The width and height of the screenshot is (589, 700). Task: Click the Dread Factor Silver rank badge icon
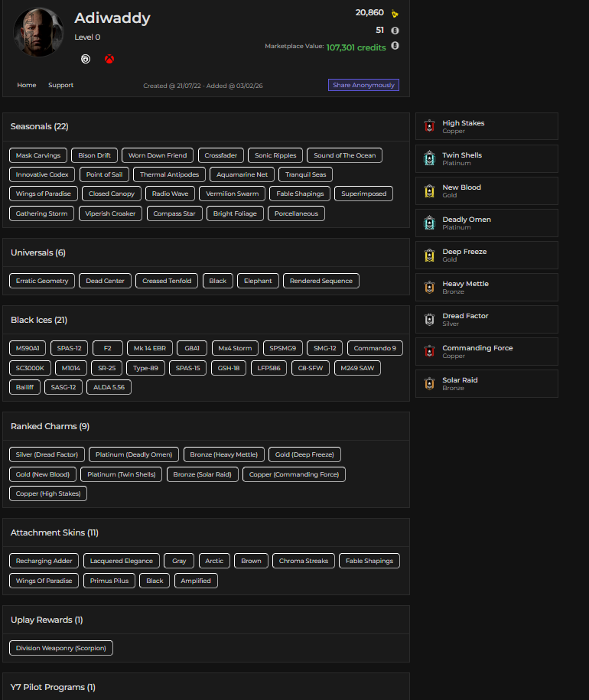[429, 319]
